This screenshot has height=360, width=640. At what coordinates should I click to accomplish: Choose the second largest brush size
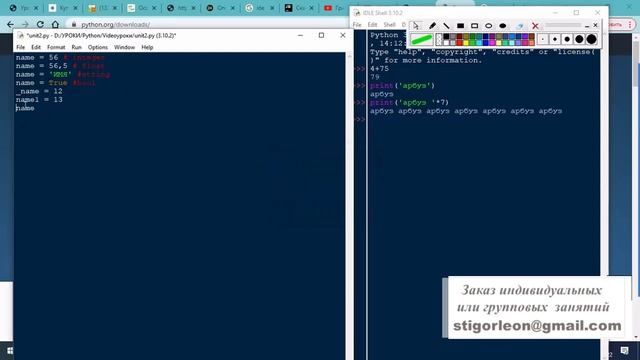click(x=579, y=39)
